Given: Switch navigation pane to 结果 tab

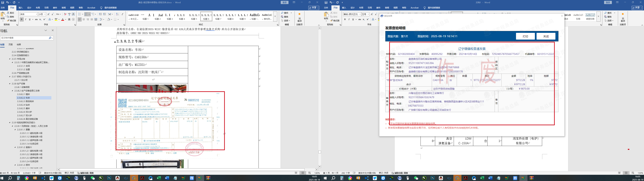Looking at the screenshot, I should 19,44.
